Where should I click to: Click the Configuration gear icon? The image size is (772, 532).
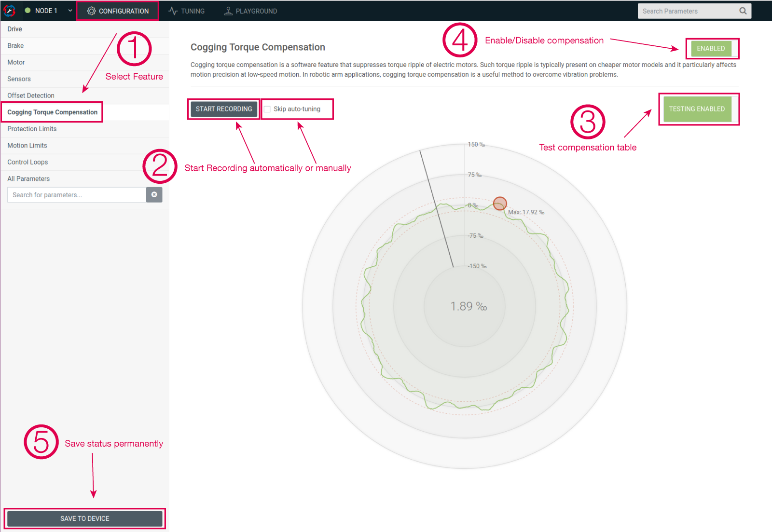(91, 11)
